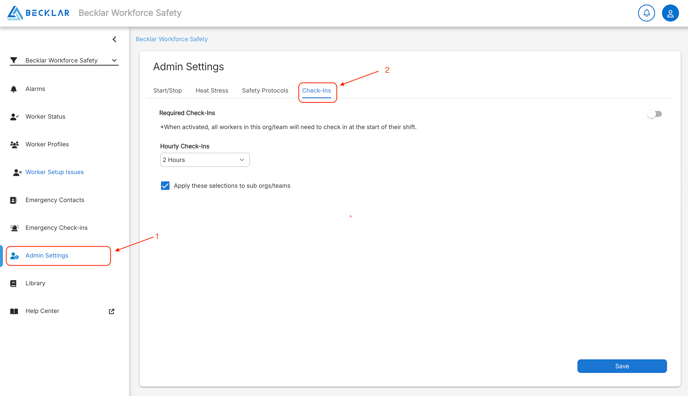Uncheck Apply these selections to sub orgs/teams
This screenshot has width=688, height=396.
point(165,186)
